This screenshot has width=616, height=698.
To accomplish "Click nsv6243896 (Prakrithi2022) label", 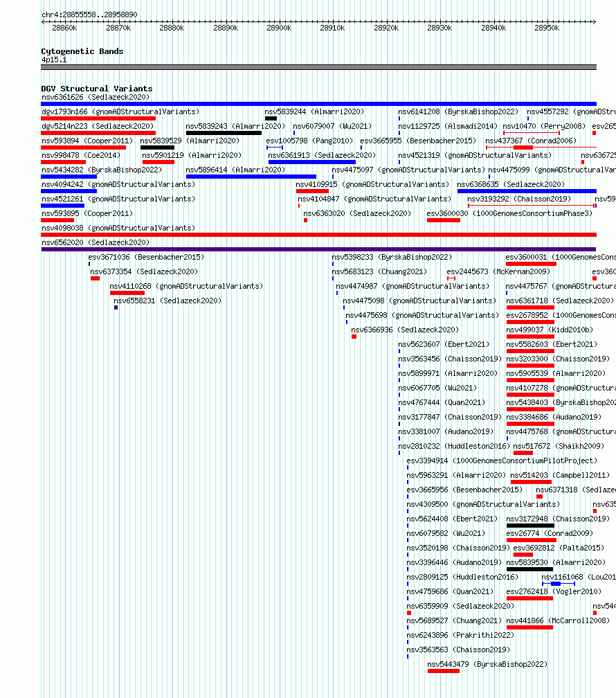I will (x=461, y=635).
